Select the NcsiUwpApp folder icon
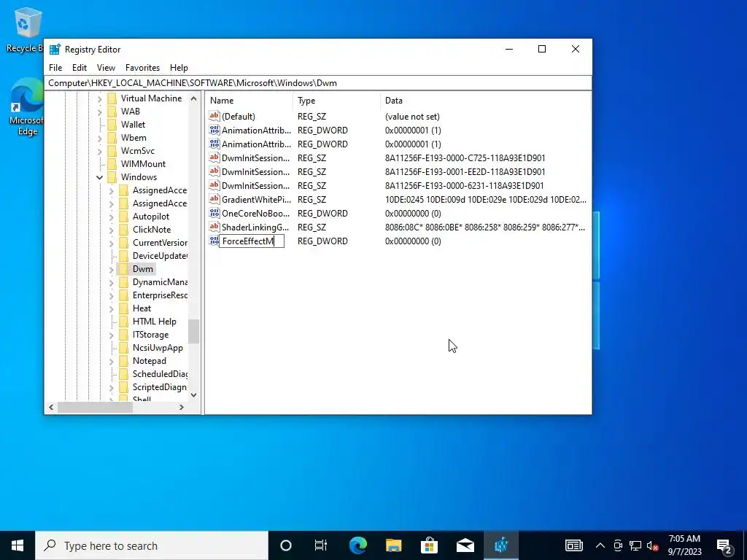The width and height of the screenshot is (747, 560). coord(124,348)
